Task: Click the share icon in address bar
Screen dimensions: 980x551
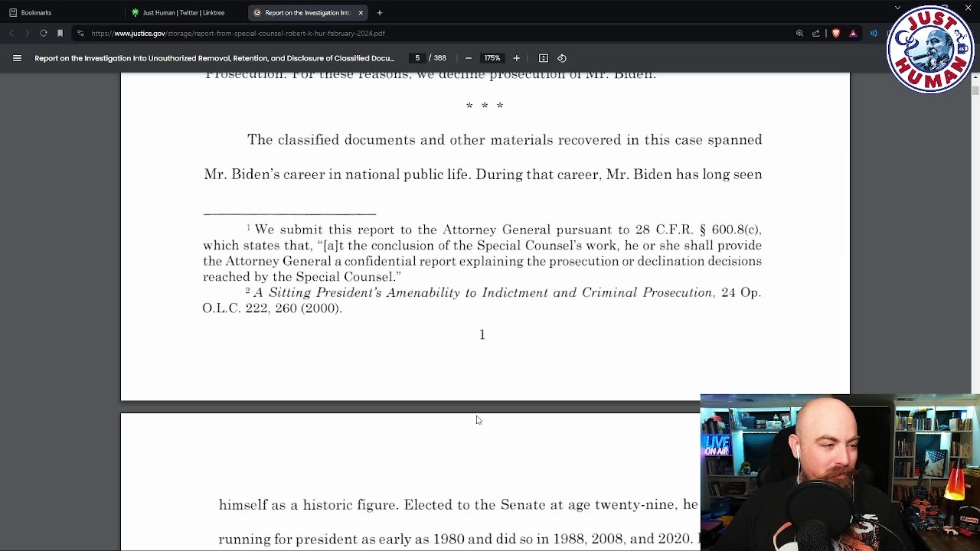Action: pos(816,33)
